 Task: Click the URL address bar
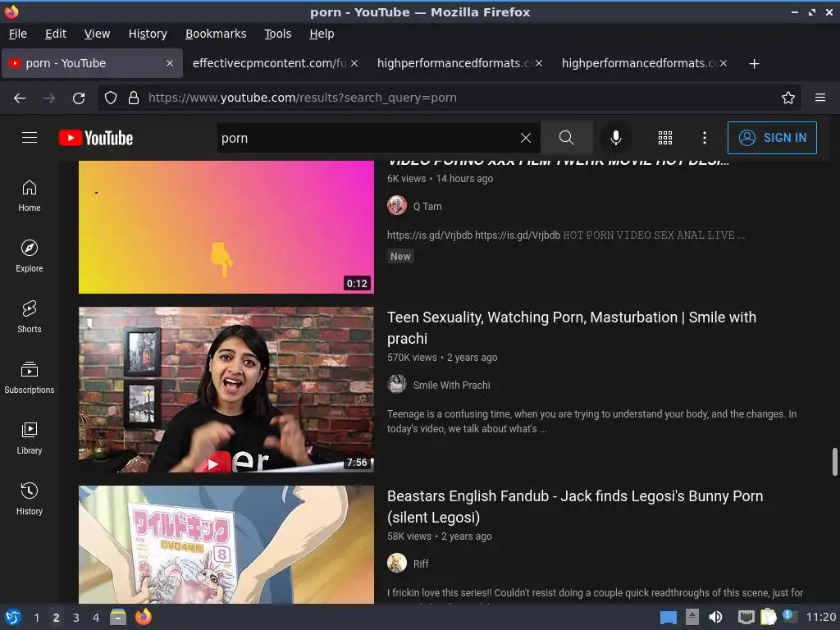[449, 98]
